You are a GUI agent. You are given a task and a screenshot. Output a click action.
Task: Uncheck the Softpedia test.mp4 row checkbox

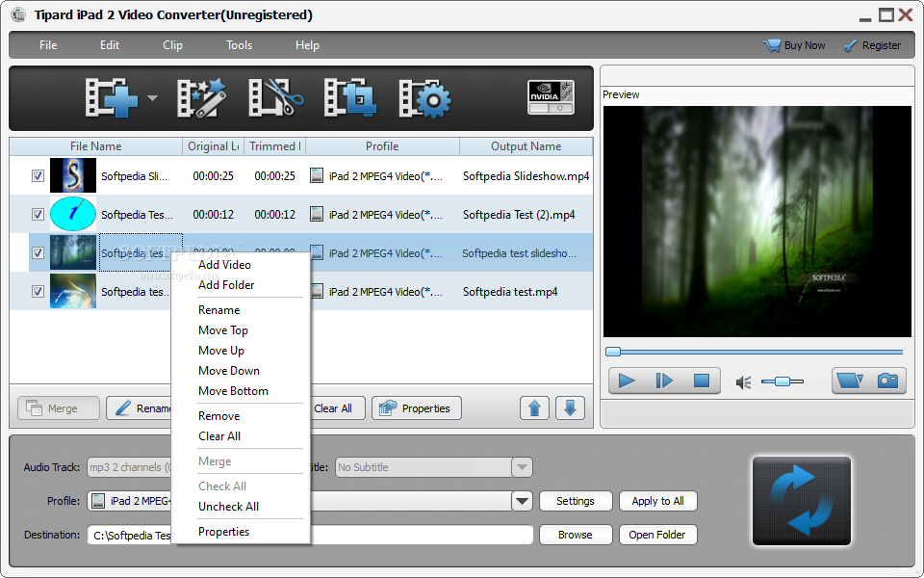pos(38,291)
